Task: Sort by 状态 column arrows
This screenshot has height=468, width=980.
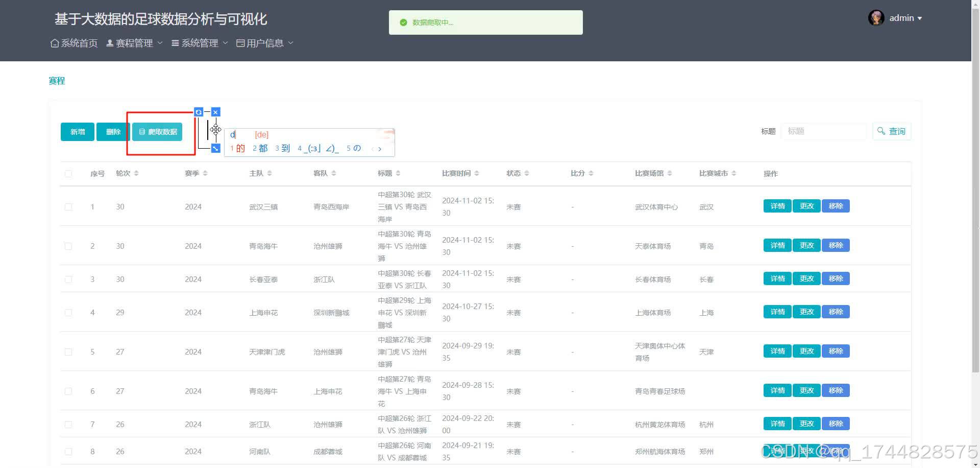Action: coord(527,174)
